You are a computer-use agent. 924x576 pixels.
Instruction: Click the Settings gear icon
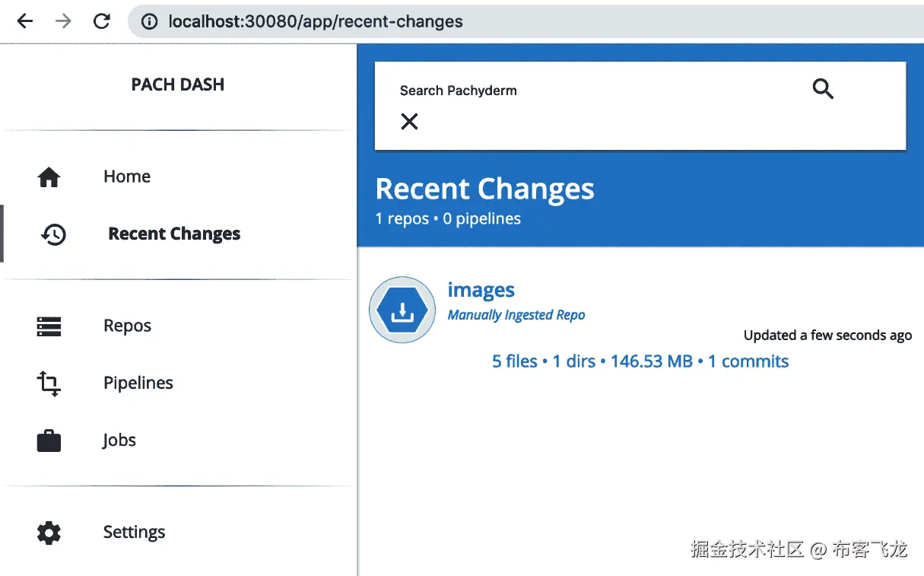tap(49, 533)
